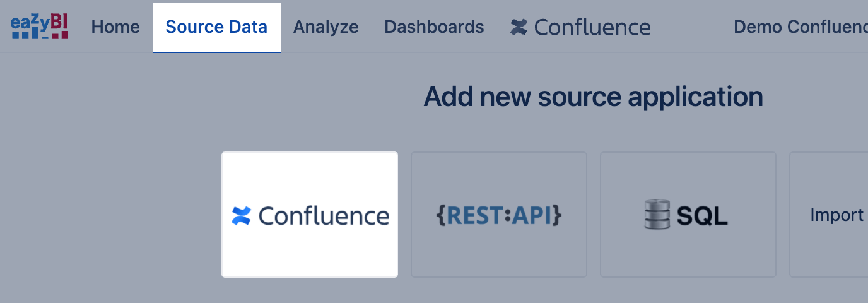868x303 pixels.
Task: Click the opening curly brace of REST:API
Action: point(440,216)
